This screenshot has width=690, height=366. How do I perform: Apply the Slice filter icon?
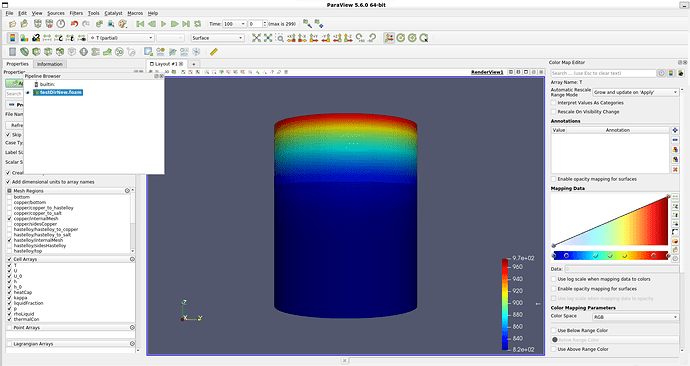48,52
